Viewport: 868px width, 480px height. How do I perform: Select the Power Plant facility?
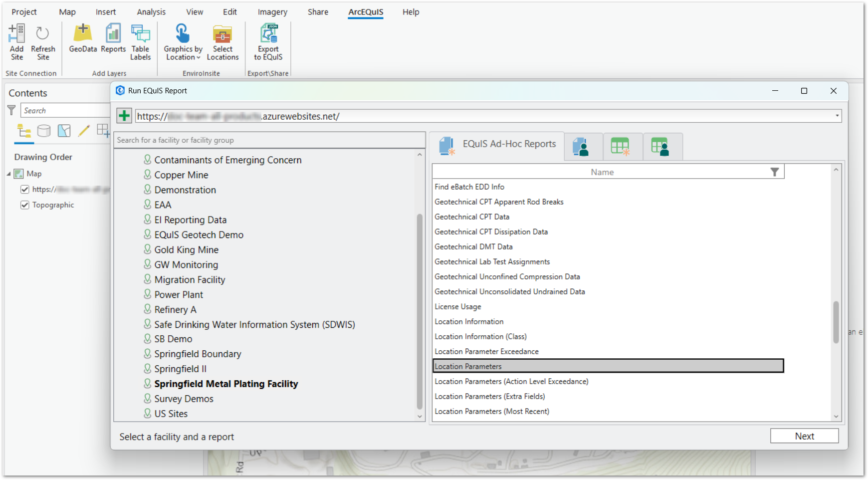point(179,295)
